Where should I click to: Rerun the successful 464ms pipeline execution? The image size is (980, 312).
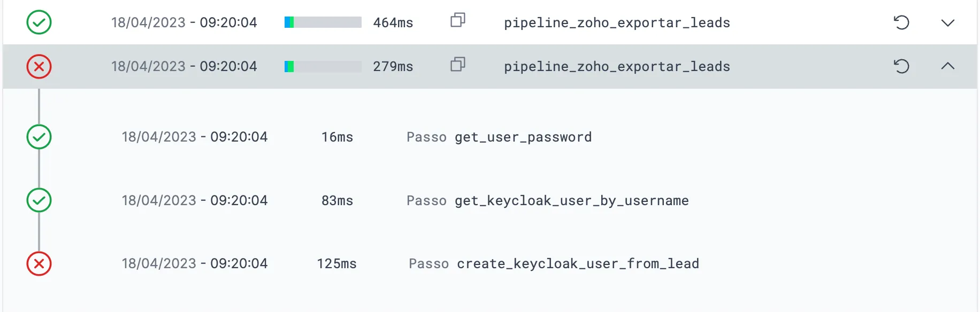point(901,22)
